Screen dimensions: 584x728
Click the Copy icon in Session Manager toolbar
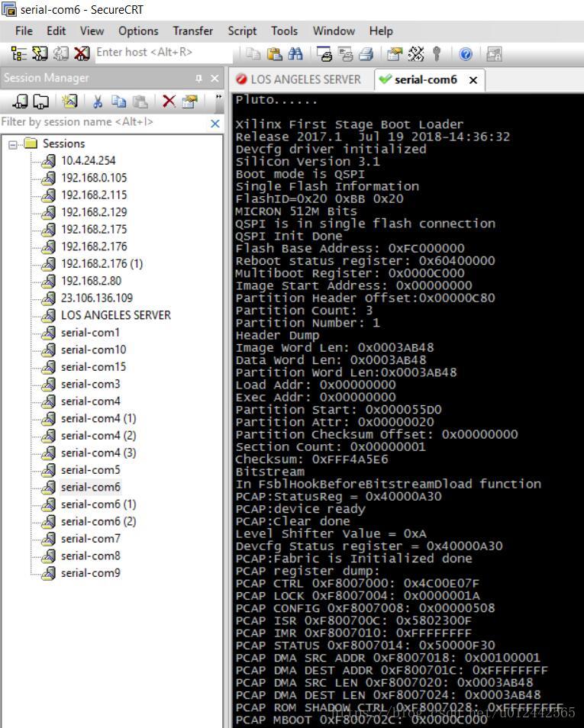point(119,101)
